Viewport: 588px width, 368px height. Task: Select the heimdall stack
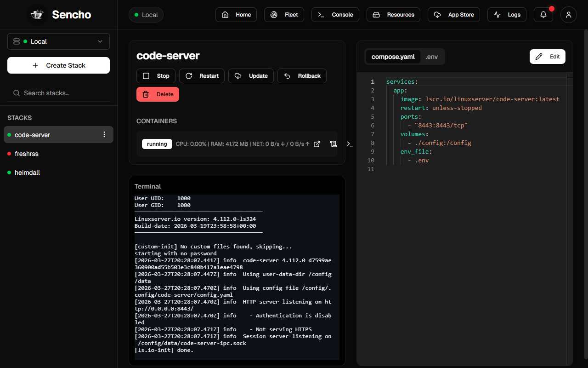tap(58, 172)
